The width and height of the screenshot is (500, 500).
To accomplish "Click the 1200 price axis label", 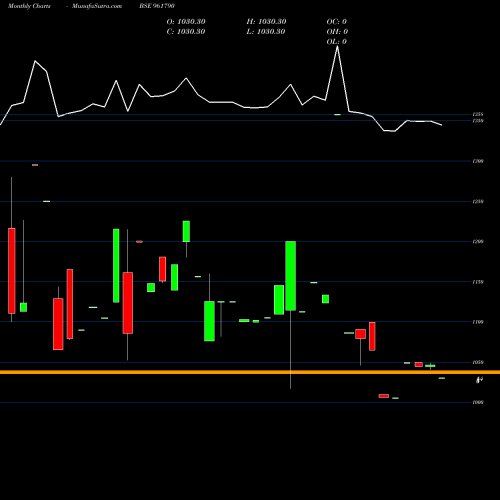I will [478, 242].
